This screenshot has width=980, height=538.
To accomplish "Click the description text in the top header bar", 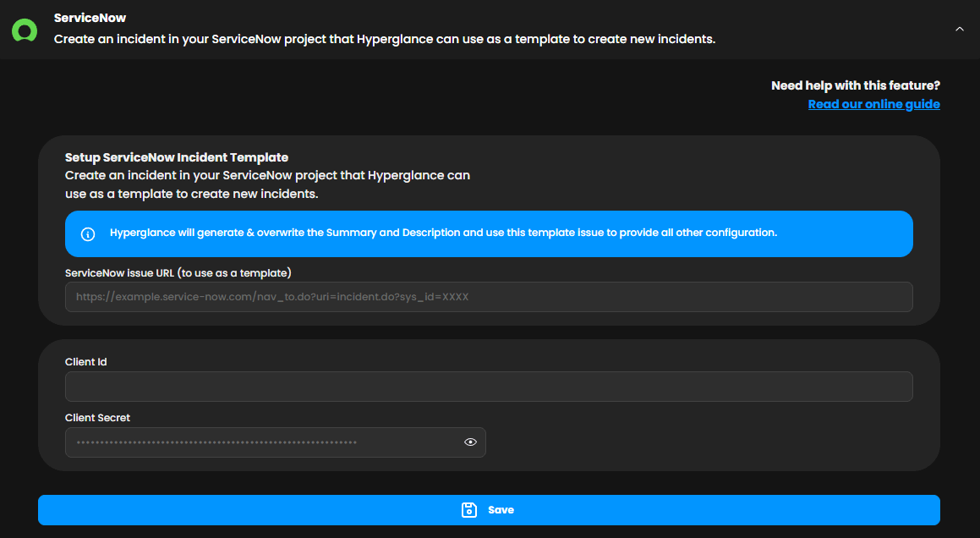I will [385, 39].
